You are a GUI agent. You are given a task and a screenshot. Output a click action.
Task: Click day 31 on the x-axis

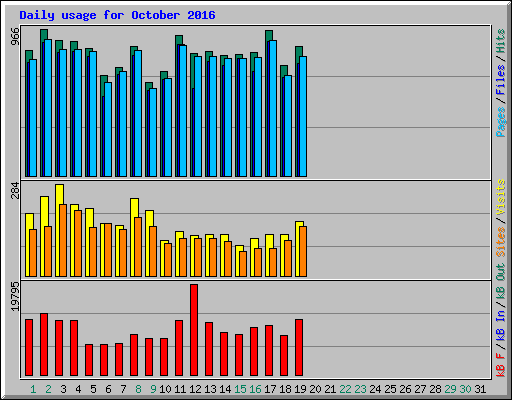(x=480, y=389)
